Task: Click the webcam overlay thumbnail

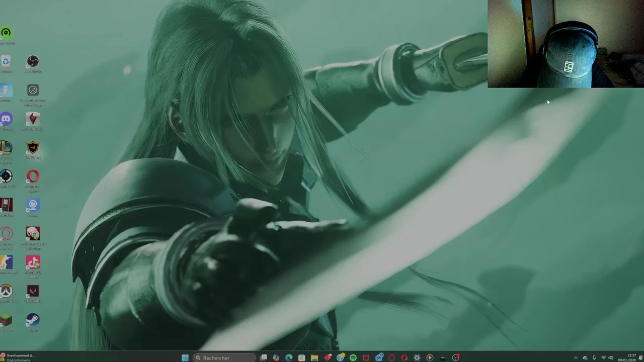Action: pos(566,44)
